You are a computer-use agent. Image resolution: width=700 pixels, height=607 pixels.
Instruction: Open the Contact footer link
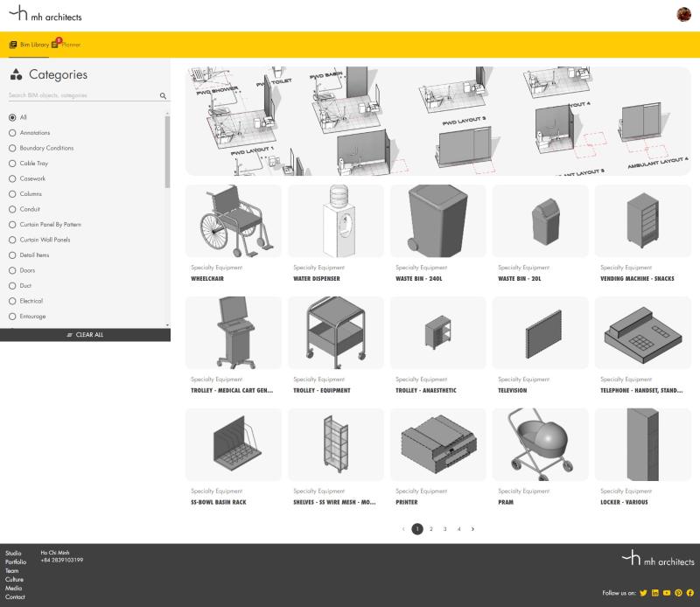(15, 597)
